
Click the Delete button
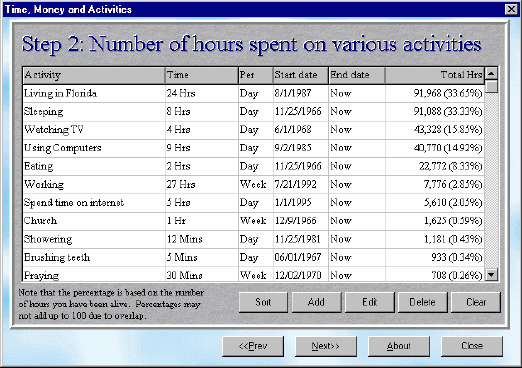tap(422, 302)
